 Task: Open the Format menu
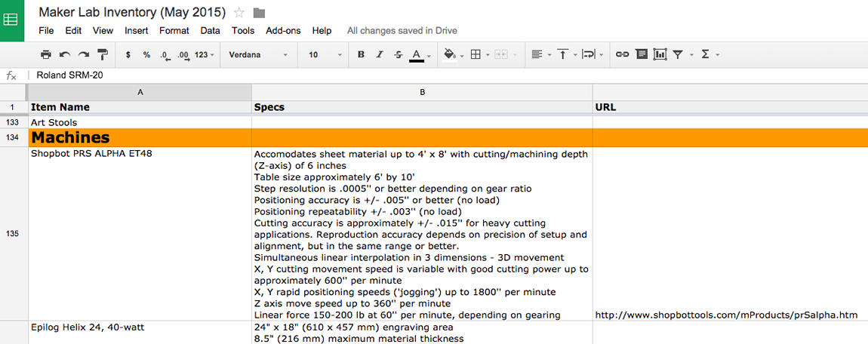pos(174,31)
